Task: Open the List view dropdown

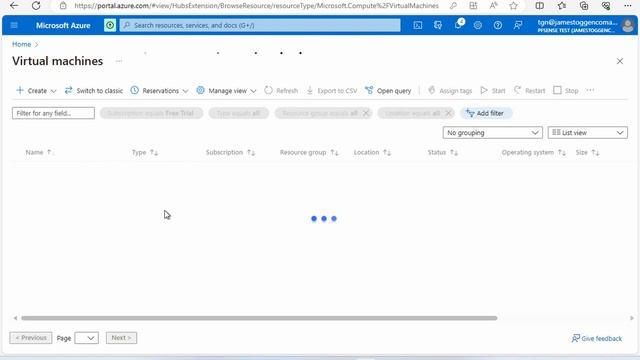Action: pyautogui.click(x=587, y=133)
